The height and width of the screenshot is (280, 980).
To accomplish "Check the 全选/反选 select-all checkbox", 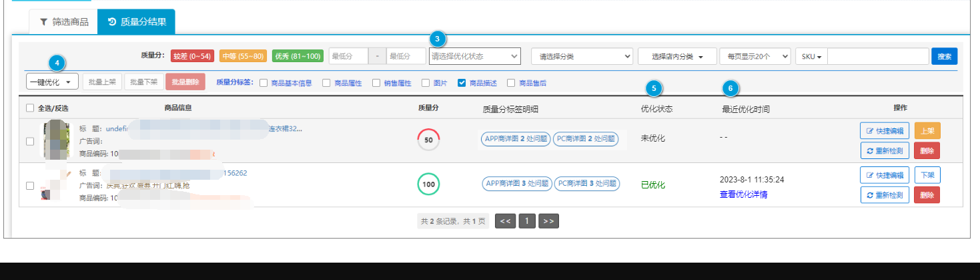I will point(30,108).
